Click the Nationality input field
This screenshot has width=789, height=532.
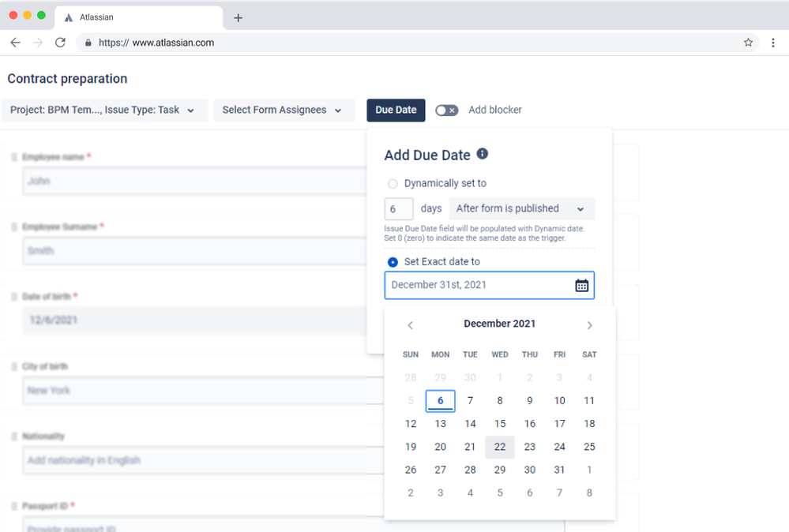pyautogui.click(x=203, y=460)
